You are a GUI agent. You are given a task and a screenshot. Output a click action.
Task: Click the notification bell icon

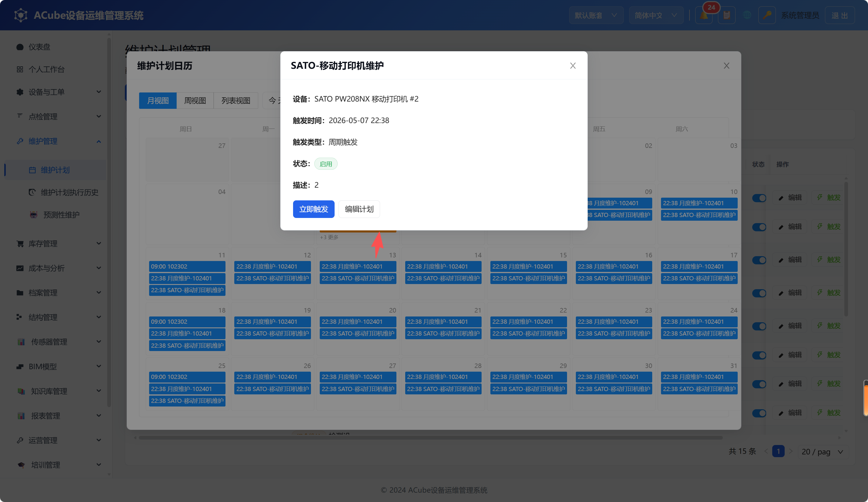pyautogui.click(x=704, y=15)
